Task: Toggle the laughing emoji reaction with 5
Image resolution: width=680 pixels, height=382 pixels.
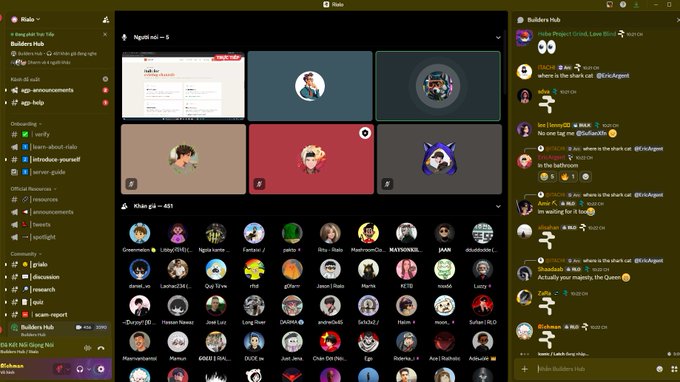Action: click(x=547, y=177)
